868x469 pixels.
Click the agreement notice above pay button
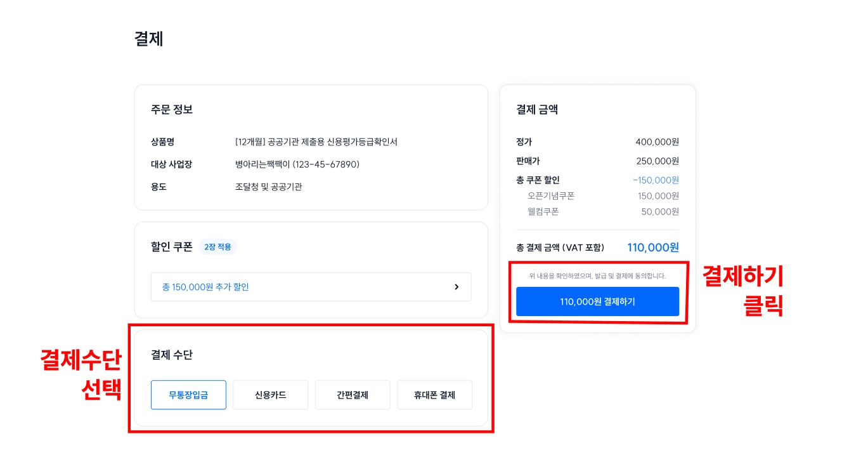tap(597, 276)
